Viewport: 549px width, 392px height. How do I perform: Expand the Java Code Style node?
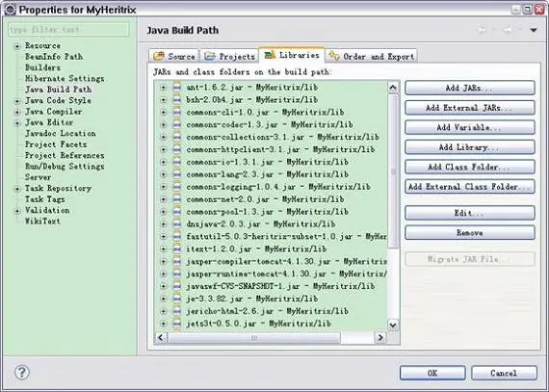pos(17,101)
